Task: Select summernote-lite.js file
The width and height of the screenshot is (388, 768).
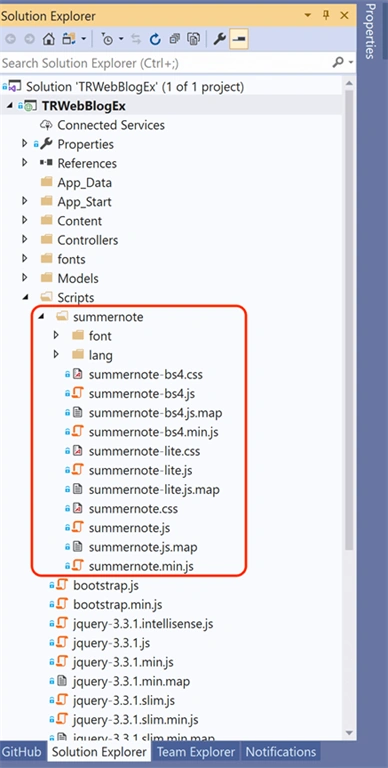Action: tap(140, 470)
